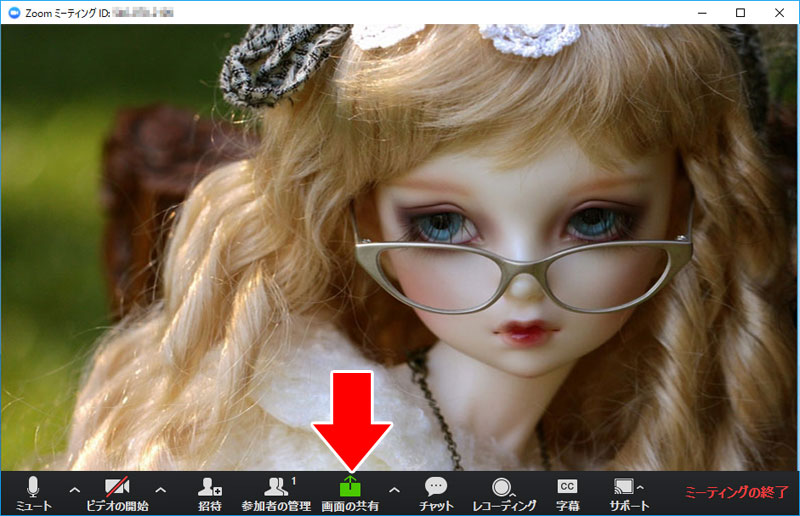Start video with the crossed-out camera icon
800x516 pixels.
pyautogui.click(x=117, y=487)
